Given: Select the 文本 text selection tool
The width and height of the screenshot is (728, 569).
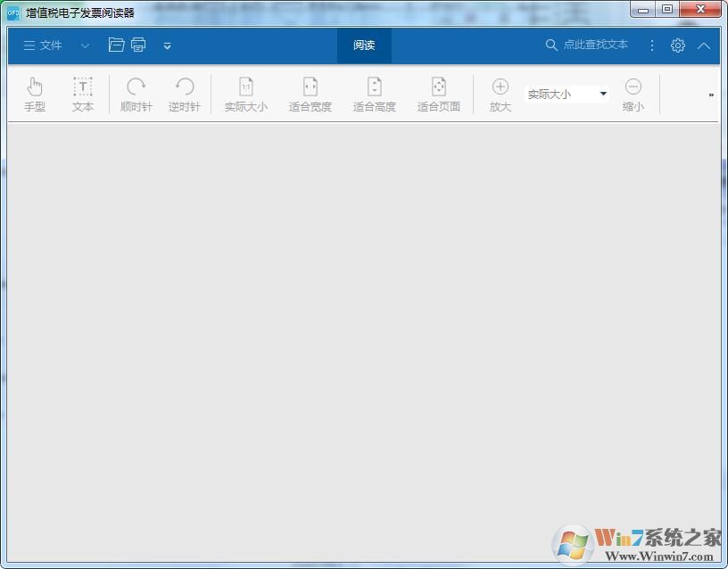Looking at the screenshot, I should click(x=82, y=94).
